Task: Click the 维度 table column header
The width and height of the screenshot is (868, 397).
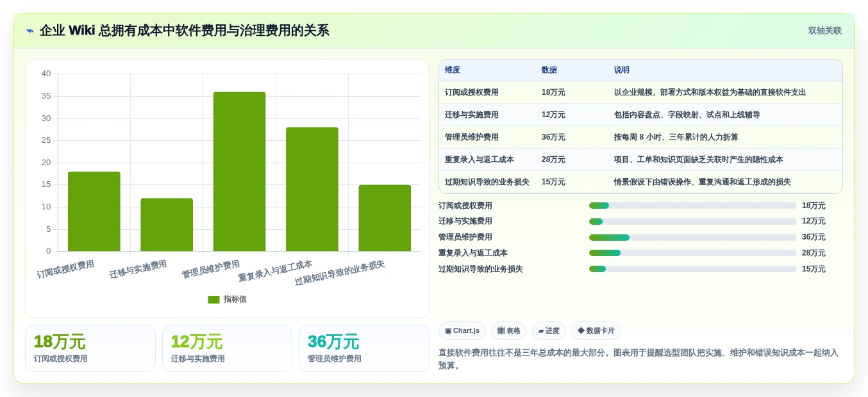Action: pos(453,70)
